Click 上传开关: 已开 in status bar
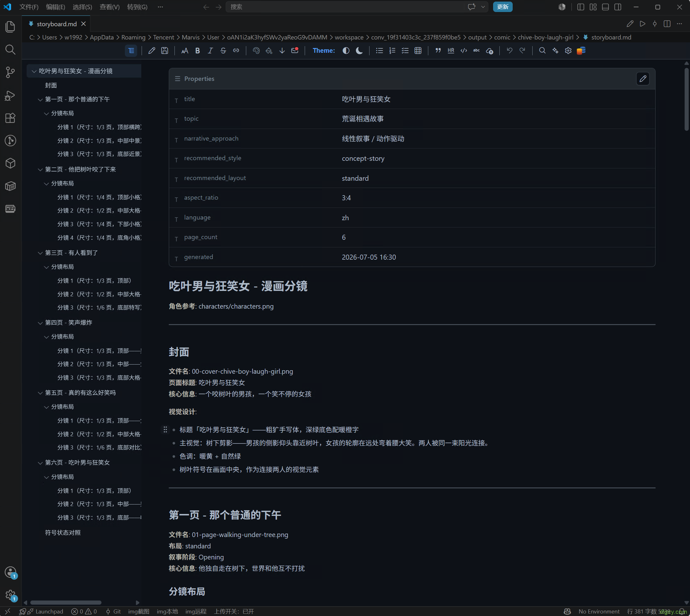The height and width of the screenshot is (616, 690). (x=234, y=611)
